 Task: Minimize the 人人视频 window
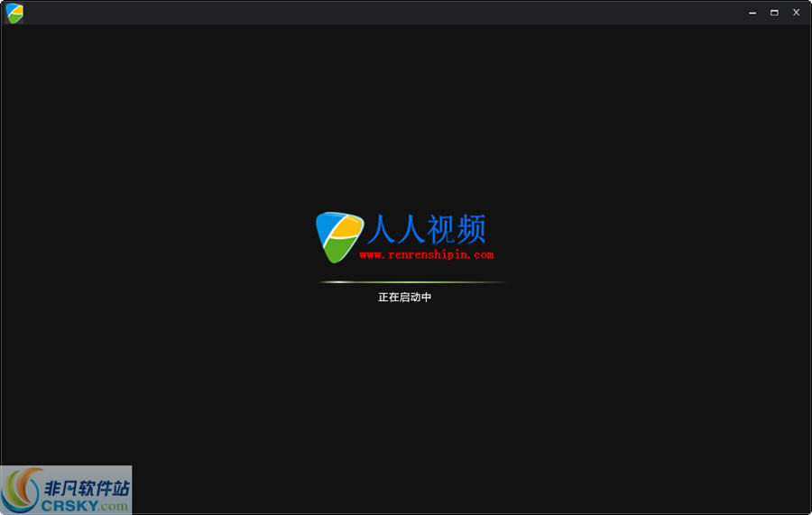[x=752, y=13]
